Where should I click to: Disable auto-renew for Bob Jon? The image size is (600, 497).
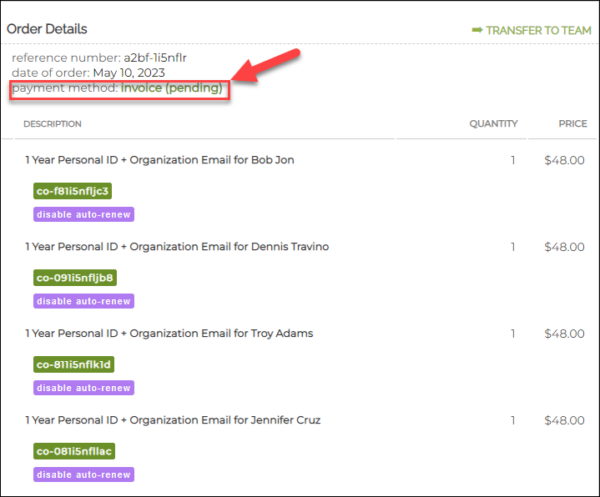point(84,214)
